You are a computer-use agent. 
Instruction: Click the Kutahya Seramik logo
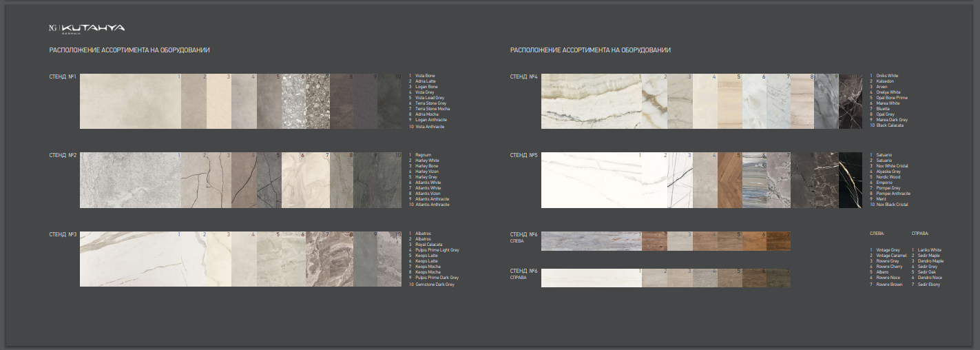(86, 28)
